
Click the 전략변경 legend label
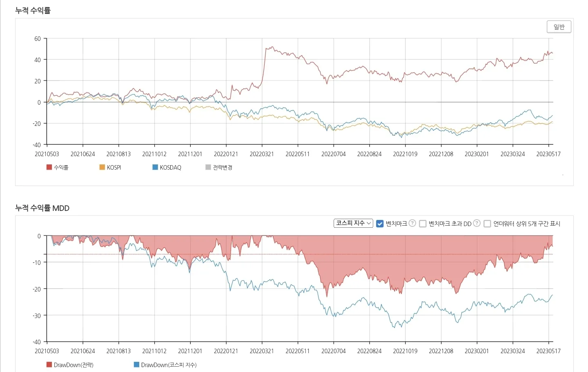click(x=223, y=168)
